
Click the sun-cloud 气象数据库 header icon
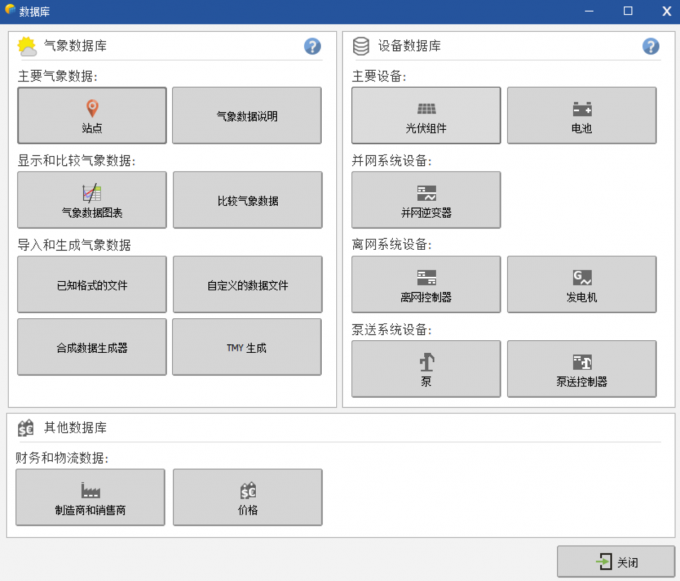[x=27, y=46]
